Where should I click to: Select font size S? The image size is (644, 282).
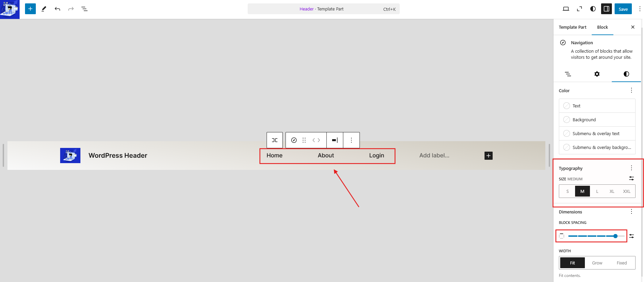click(568, 191)
